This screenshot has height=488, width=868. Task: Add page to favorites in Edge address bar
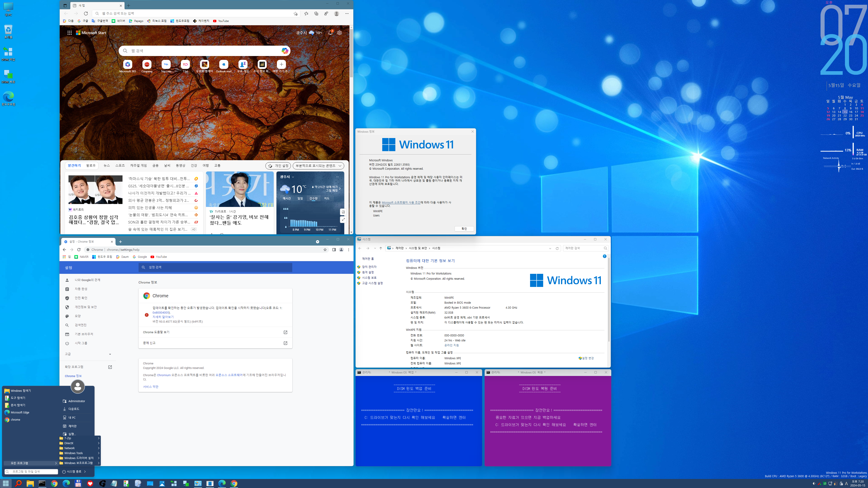coord(295,14)
